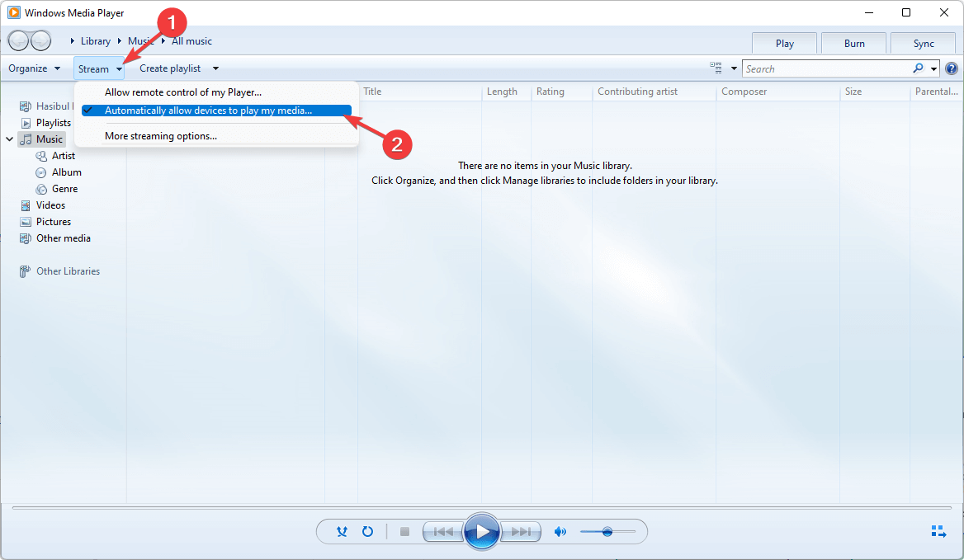
Task: Start playback with the Play button
Action: click(x=482, y=531)
